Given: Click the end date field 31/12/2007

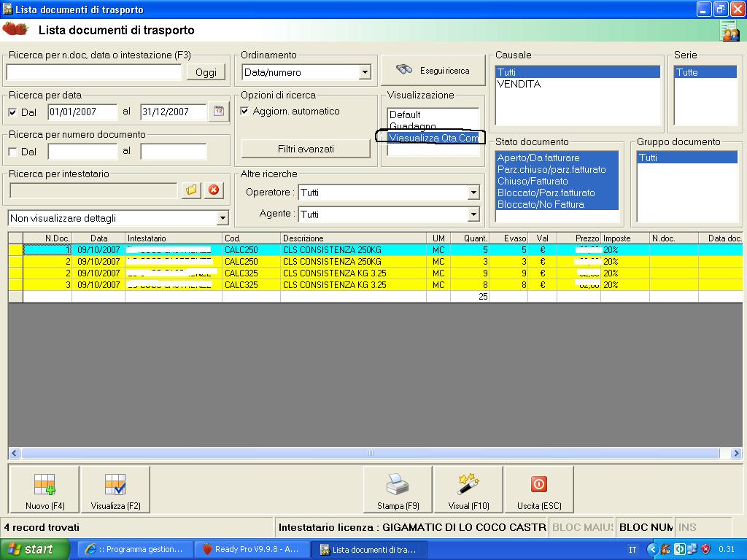Looking at the screenshot, I should click(x=174, y=112).
